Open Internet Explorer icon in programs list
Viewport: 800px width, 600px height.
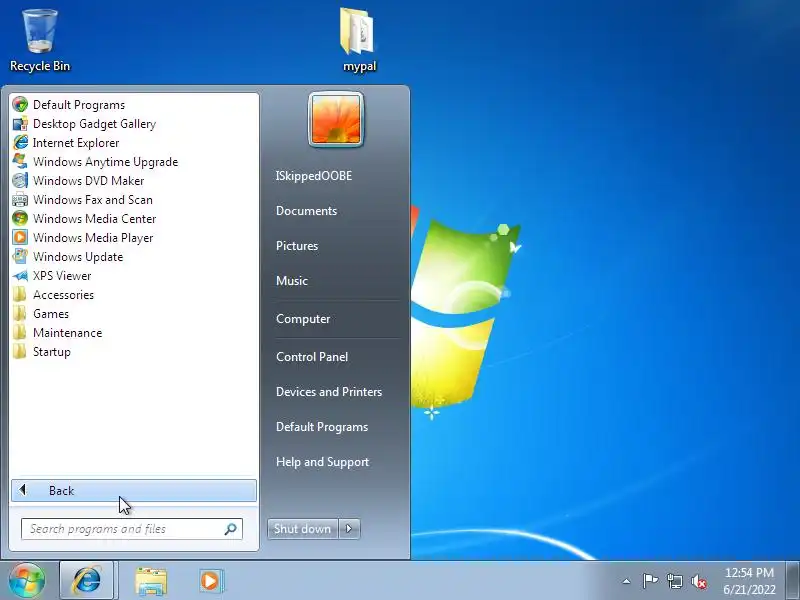pos(20,143)
